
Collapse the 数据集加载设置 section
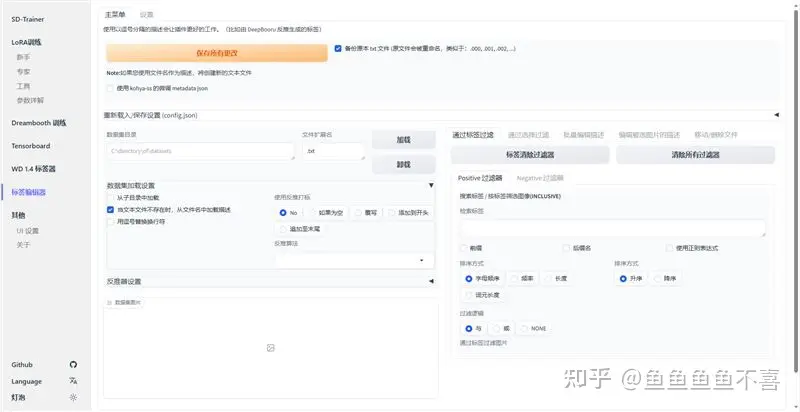[431, 185]
